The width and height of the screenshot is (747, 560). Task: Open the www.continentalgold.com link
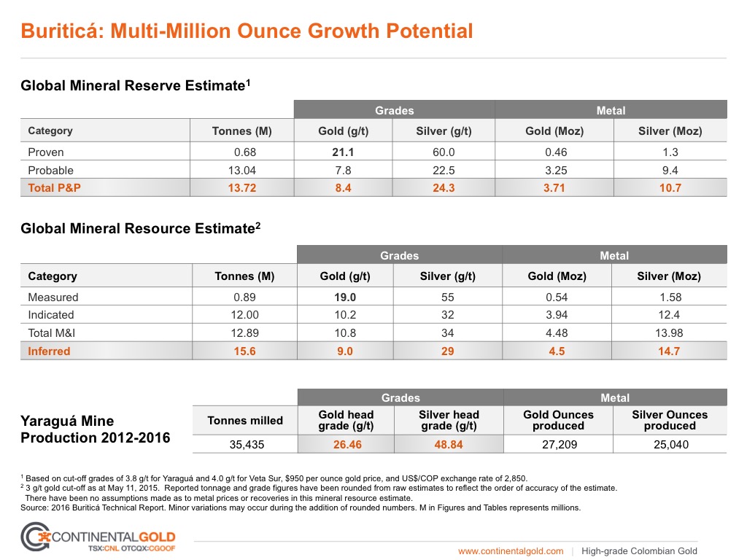click(511, 551)
